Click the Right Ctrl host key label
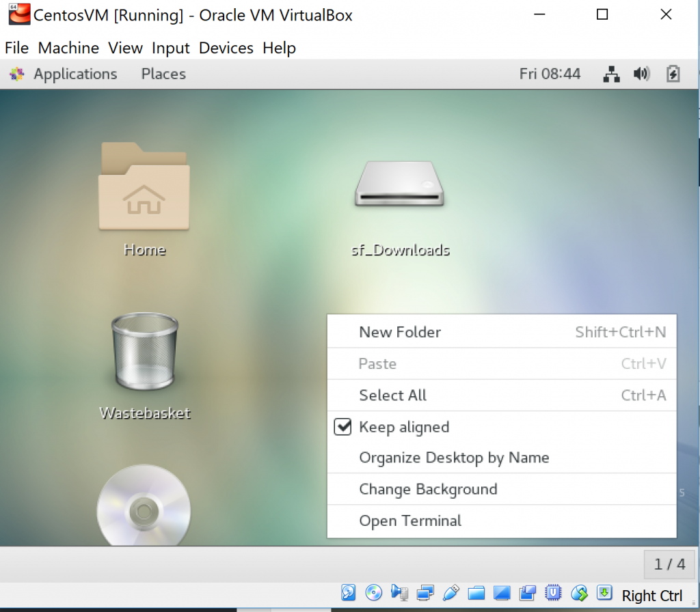 [651, 596]
